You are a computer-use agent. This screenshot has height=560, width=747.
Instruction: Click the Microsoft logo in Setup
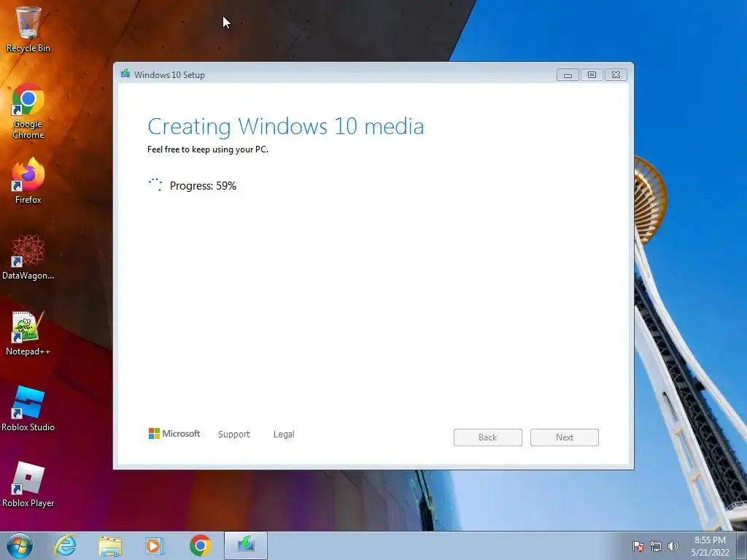click(174, 433)
